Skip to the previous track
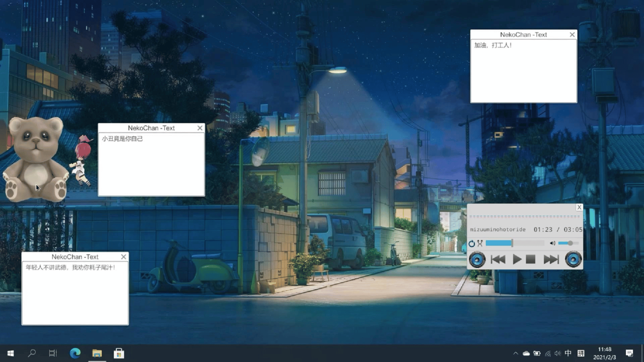The image size is (644, 362). pyautogui.click(x=498, y=259)
